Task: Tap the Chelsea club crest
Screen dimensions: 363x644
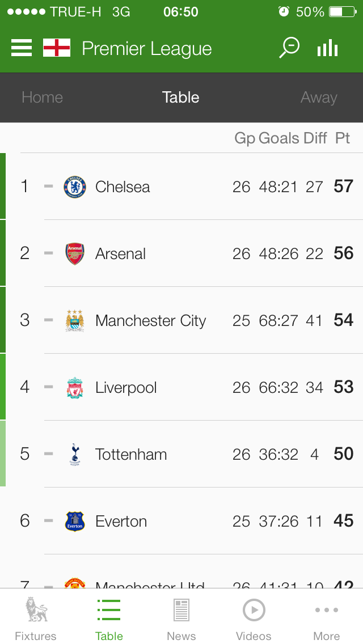Action: pos(75,187)
